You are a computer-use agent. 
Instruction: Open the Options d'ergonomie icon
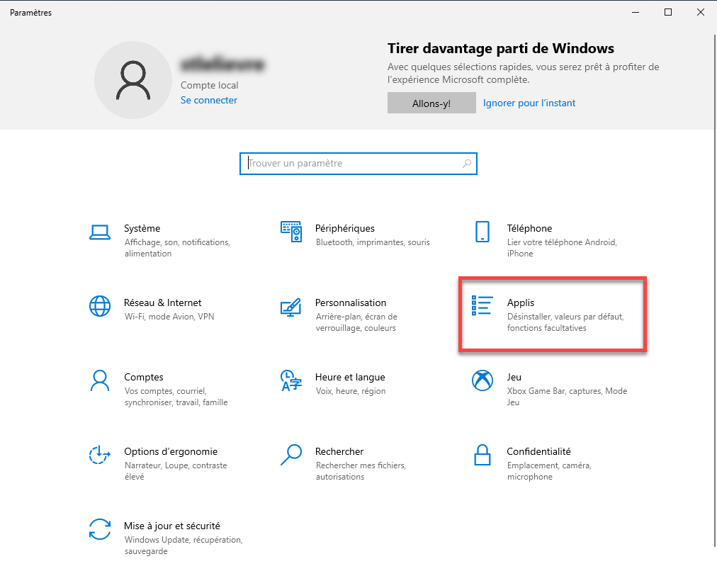click(x=100, y=455)
